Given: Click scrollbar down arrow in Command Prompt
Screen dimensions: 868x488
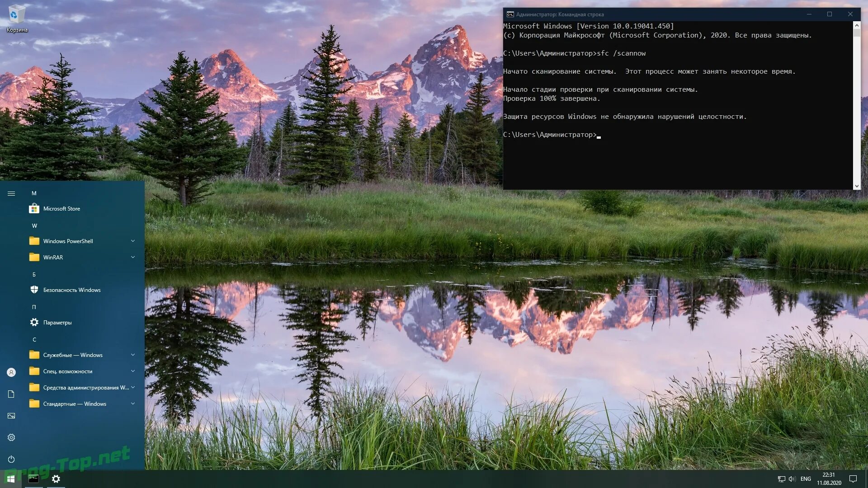Looking at the screenshot, I should 856,186.
